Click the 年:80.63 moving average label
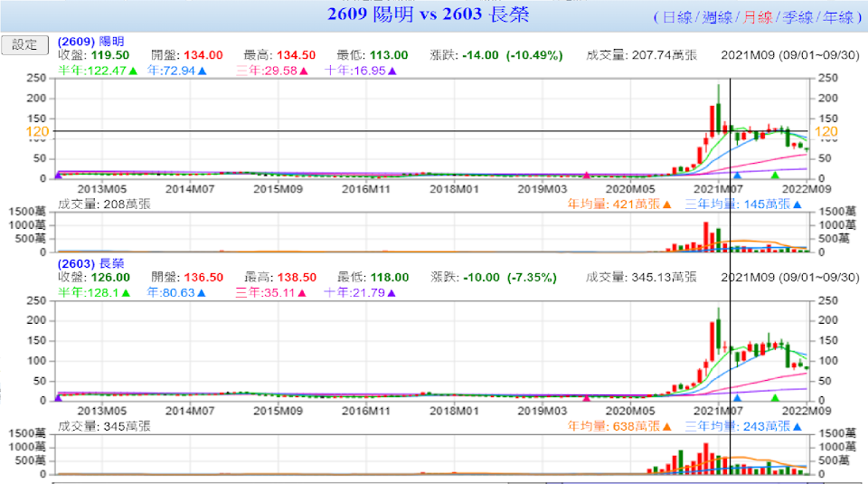 pos(176,293)
